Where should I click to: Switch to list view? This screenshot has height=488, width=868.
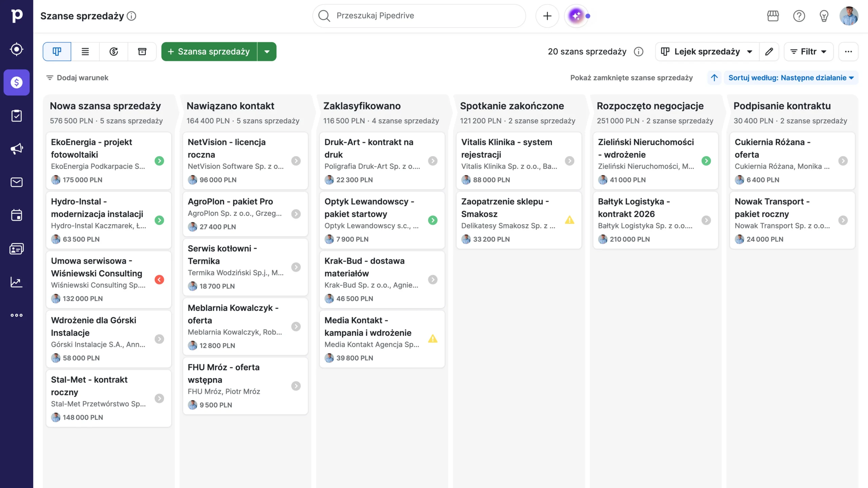85,52
